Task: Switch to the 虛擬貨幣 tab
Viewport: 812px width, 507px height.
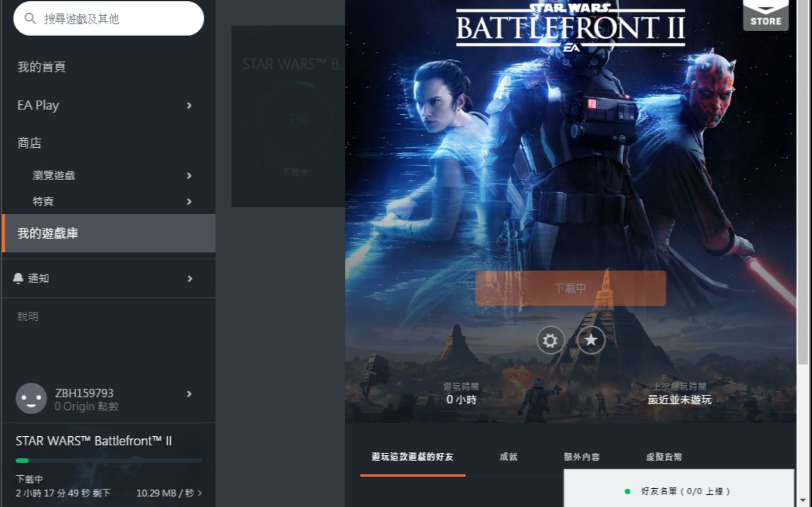Action: click(x=664, y=457)
